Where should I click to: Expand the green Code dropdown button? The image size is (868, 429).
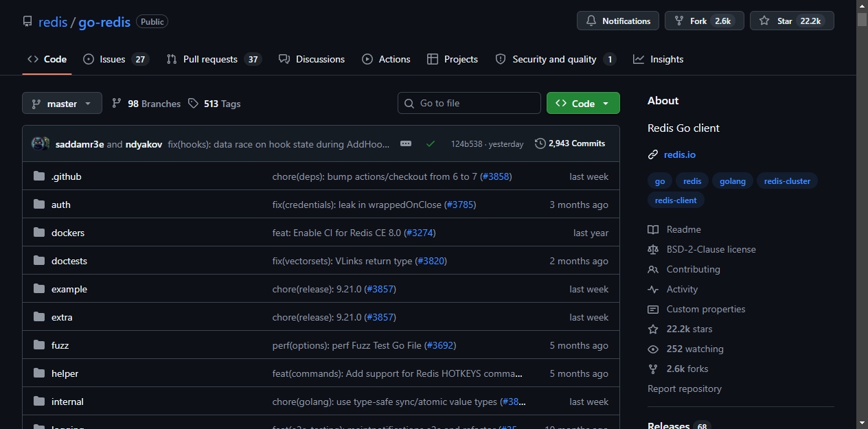[x=583, y=103]
